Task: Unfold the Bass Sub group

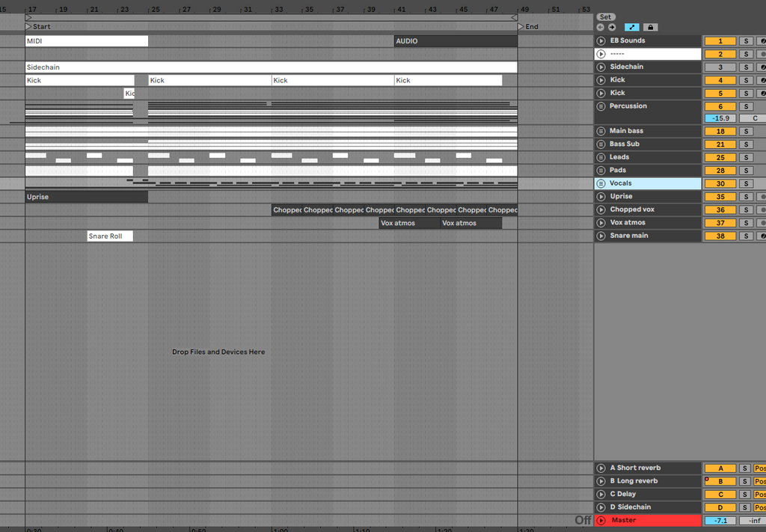Action: point(601,144)
